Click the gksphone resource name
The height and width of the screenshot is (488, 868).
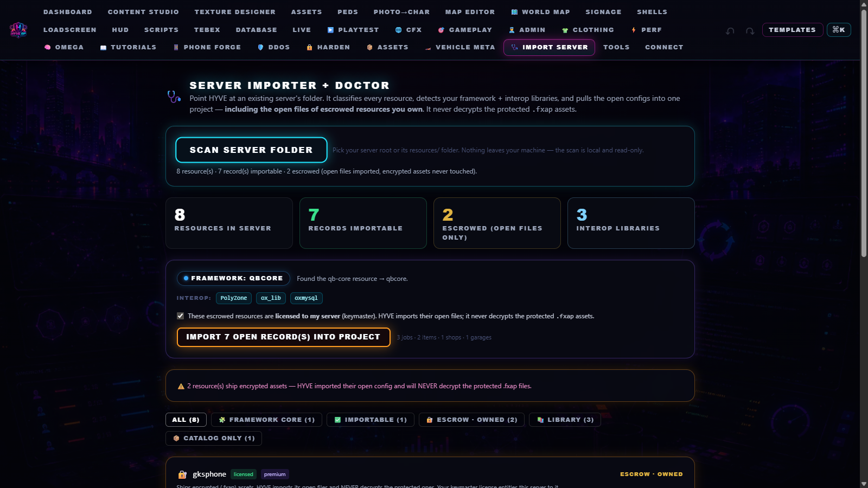(209, 474)
